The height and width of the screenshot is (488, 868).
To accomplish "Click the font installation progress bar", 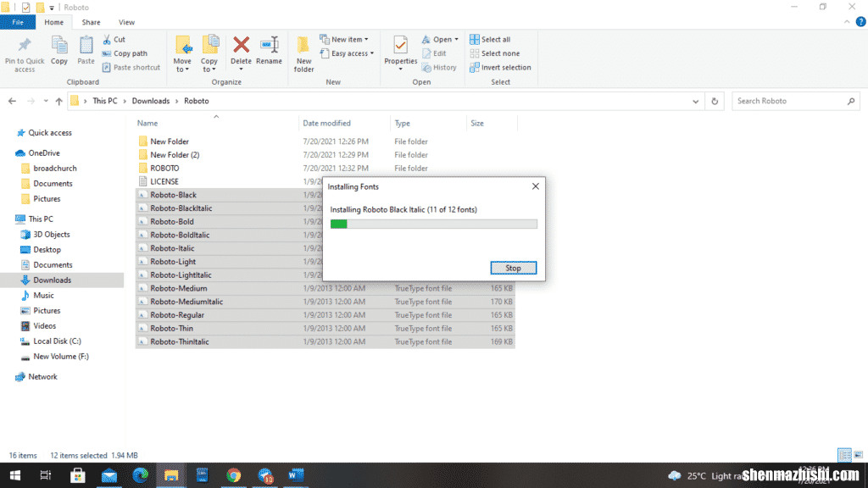I will tap(433, 224).
